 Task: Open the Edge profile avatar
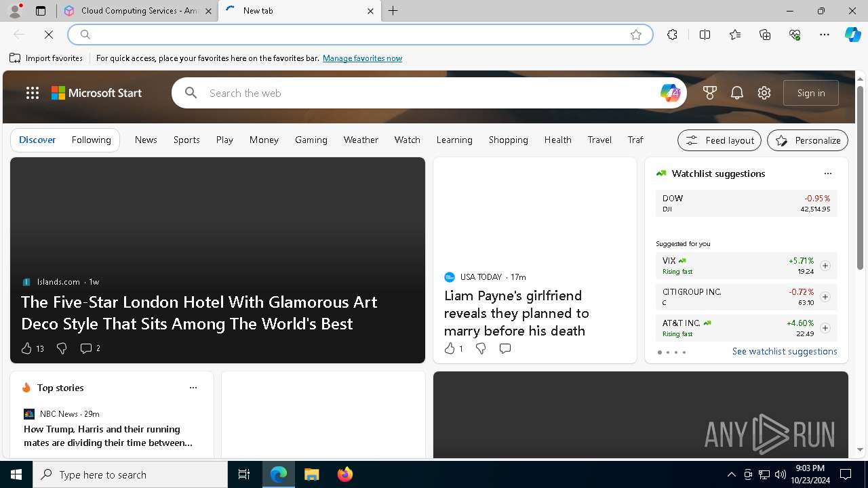(x=14, y=11)
